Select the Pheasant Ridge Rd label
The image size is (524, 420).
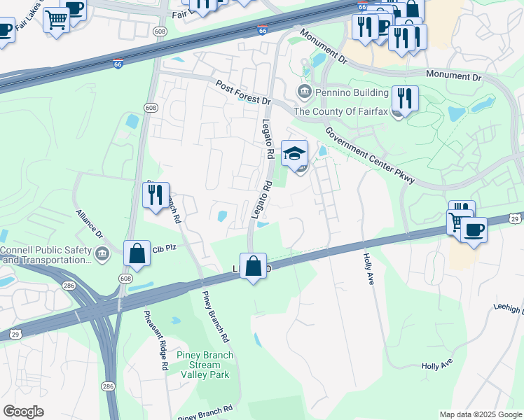156,340
